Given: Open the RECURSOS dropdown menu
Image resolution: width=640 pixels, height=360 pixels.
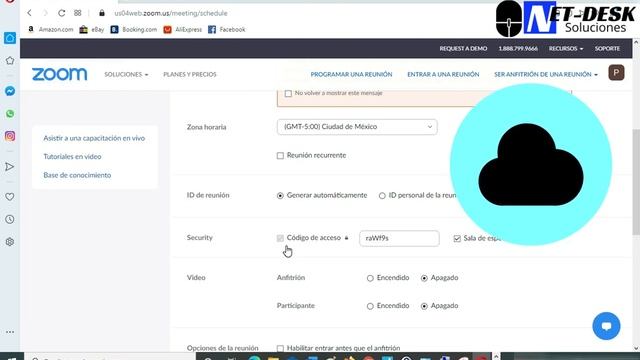Looking at the screenshot, I should [x=566, y=49].
